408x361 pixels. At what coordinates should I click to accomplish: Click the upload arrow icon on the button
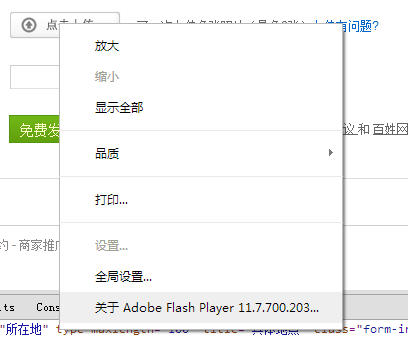(x=29, y=25)
